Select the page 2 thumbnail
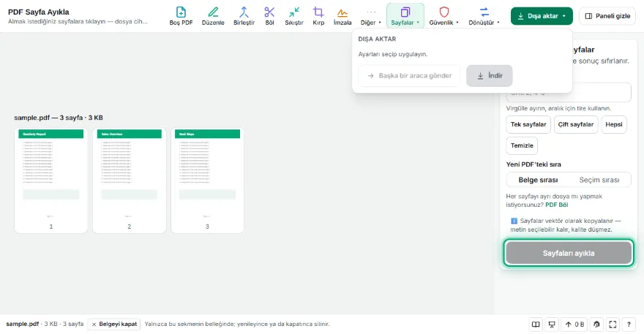Image resolution: width=644 pixels, height=334 pixels. [129, 180]
